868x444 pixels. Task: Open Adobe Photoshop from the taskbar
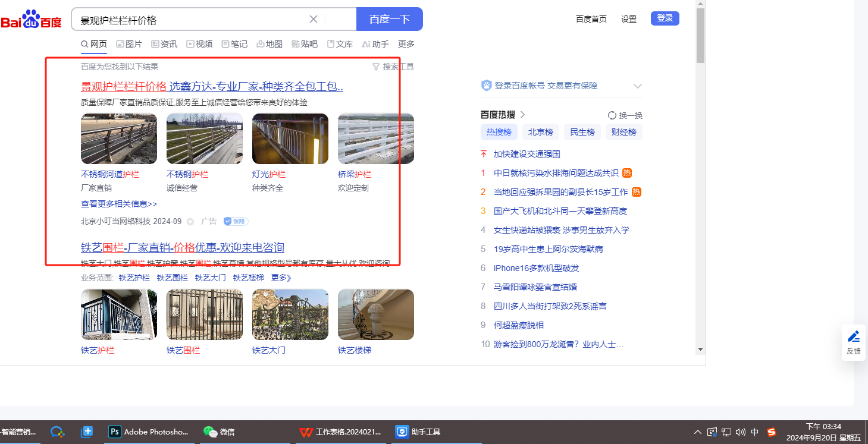coord(150,432)
